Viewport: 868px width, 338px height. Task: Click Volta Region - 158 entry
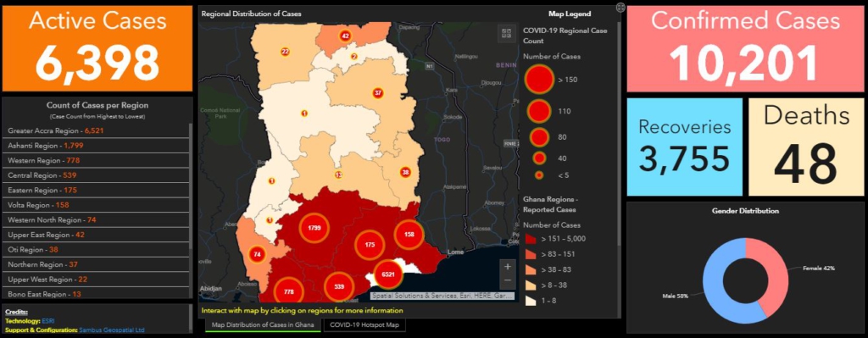pos(96,205)
